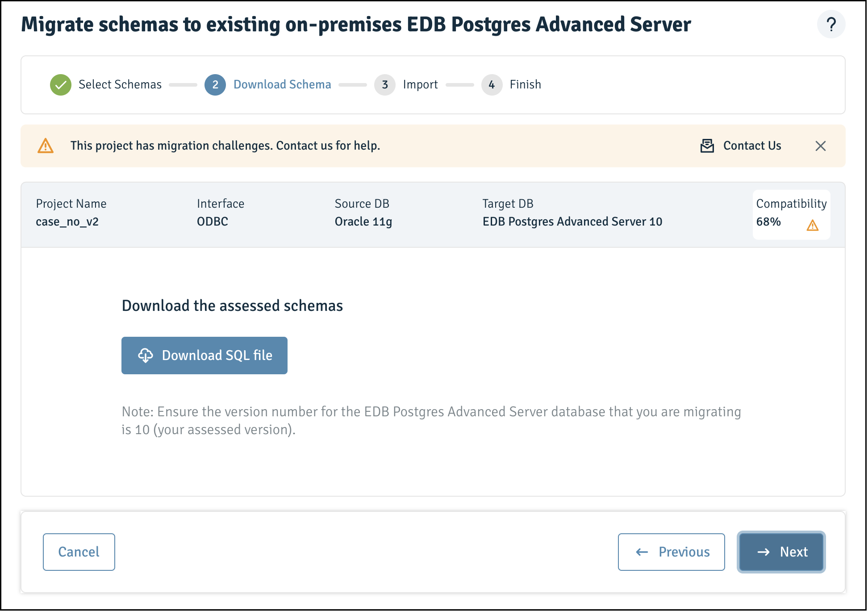
Task: Click project name case_no_v2
Action: [67, 222]
